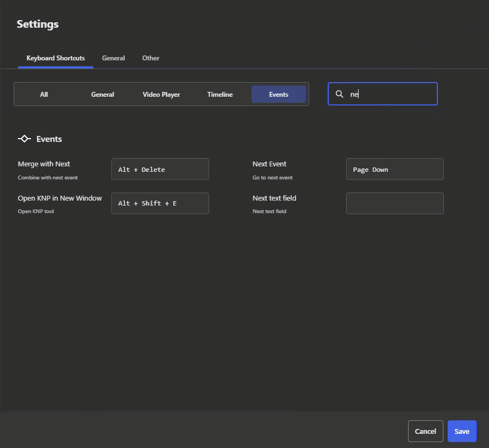Click the magnifying glass search icon
The height and width of the screenshot is (448, 489).
click(340, 94)
